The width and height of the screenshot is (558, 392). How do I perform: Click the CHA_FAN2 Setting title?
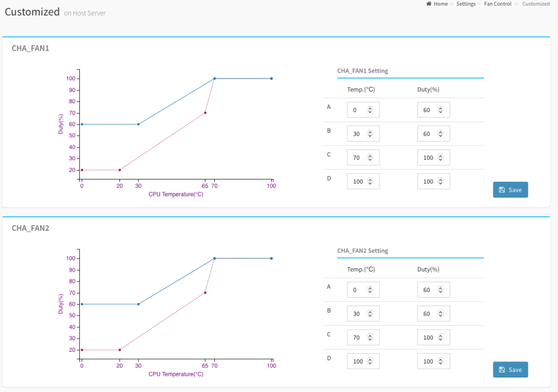[363, 251]
